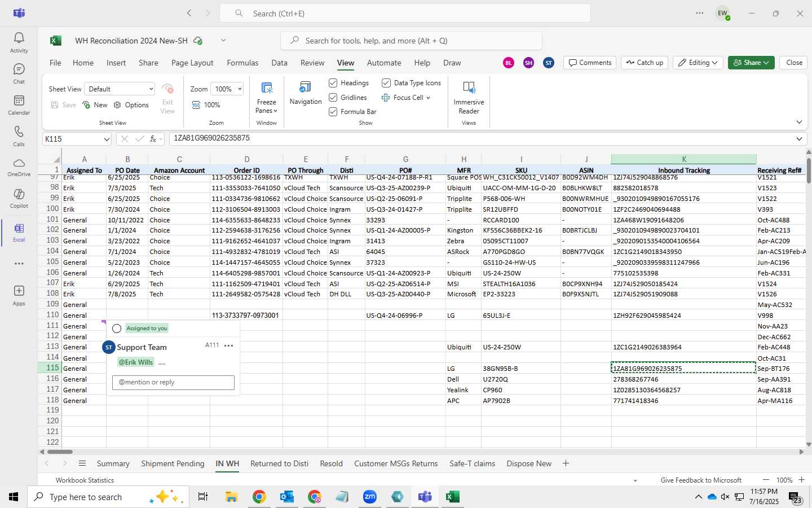This screenshot has height=508, width=812.
Task: Toggle Formula Bar checkbox
Action: tap(333, 112)
